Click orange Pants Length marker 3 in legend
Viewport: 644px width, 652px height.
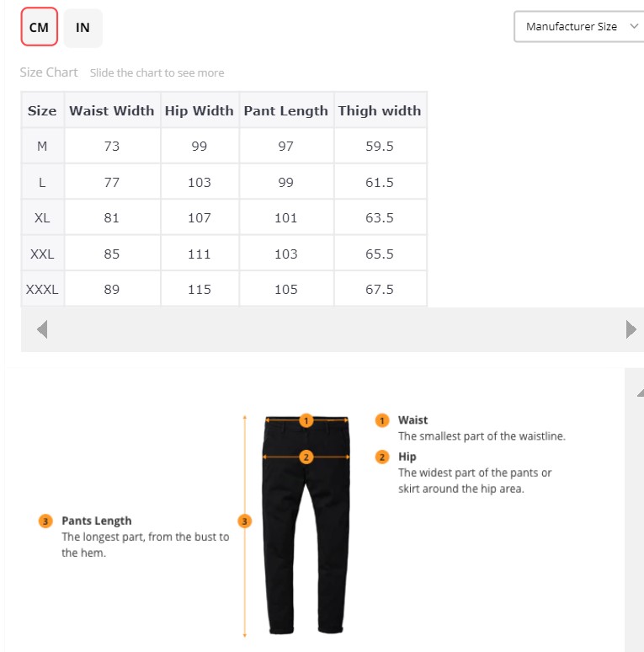tap(45, 521)
